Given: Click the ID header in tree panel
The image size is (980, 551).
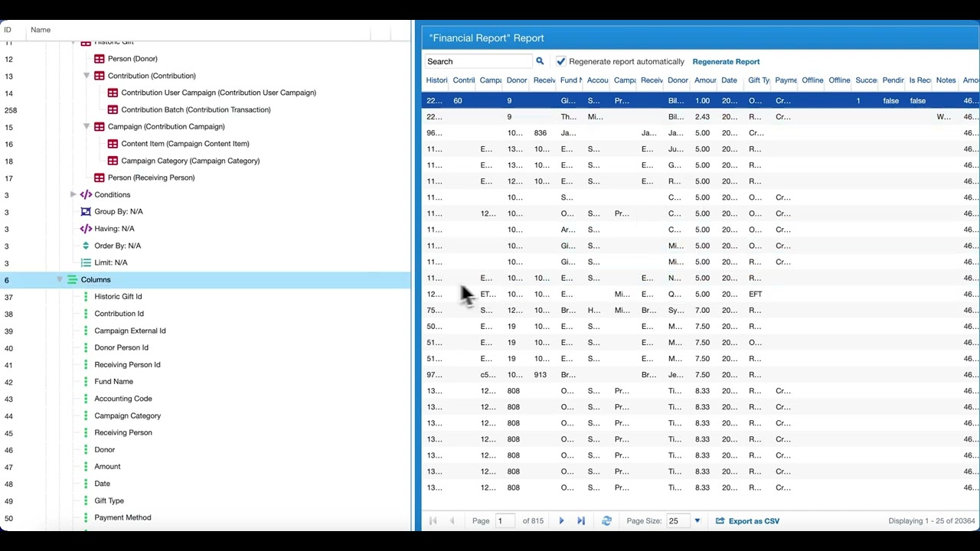Looking at the screenshot, I should click(x=8, y=30).
